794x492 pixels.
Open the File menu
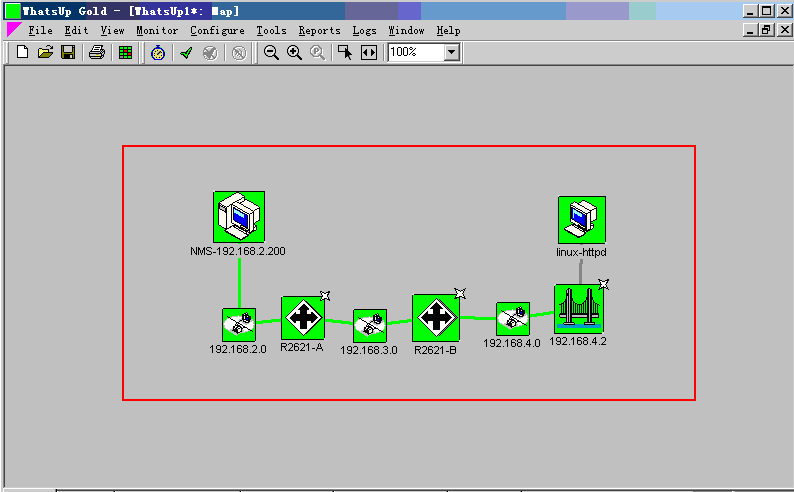[40, 30]
